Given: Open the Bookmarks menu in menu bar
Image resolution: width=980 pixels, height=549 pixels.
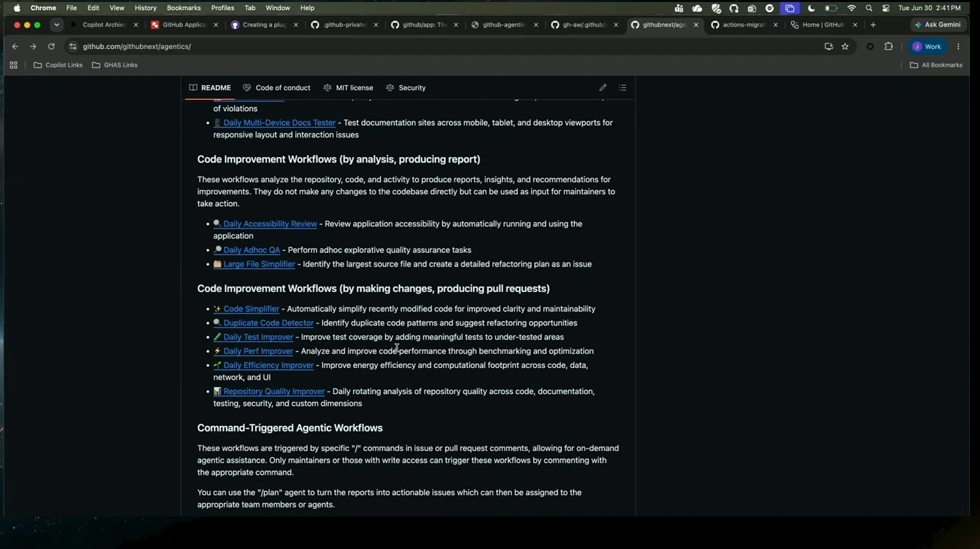Looking at the screenshot, I should coord(184,8).
